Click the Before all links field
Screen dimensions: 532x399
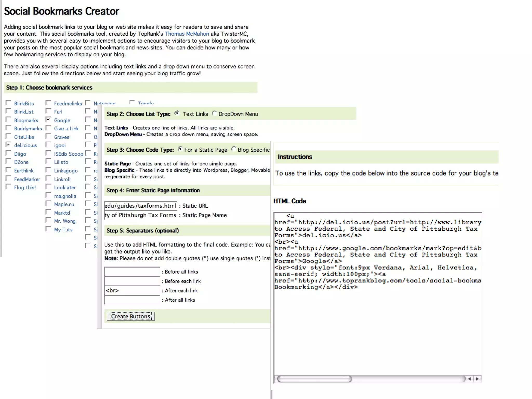pos(132,272)
